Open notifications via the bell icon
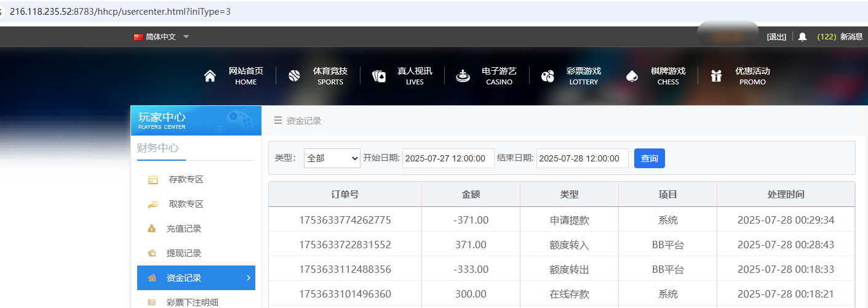The image size is (868, 308). pyautogui.click(x=802, y=37)
